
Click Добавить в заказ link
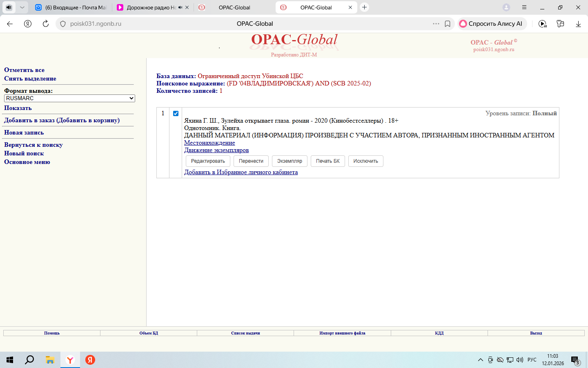[x=62, y=120]
